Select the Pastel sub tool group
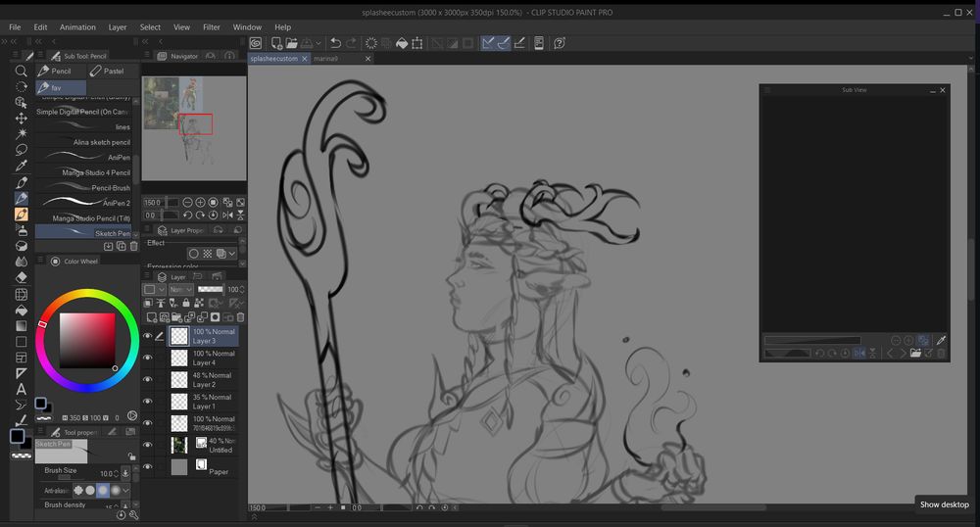980x527 pixels. click(107, 71)
